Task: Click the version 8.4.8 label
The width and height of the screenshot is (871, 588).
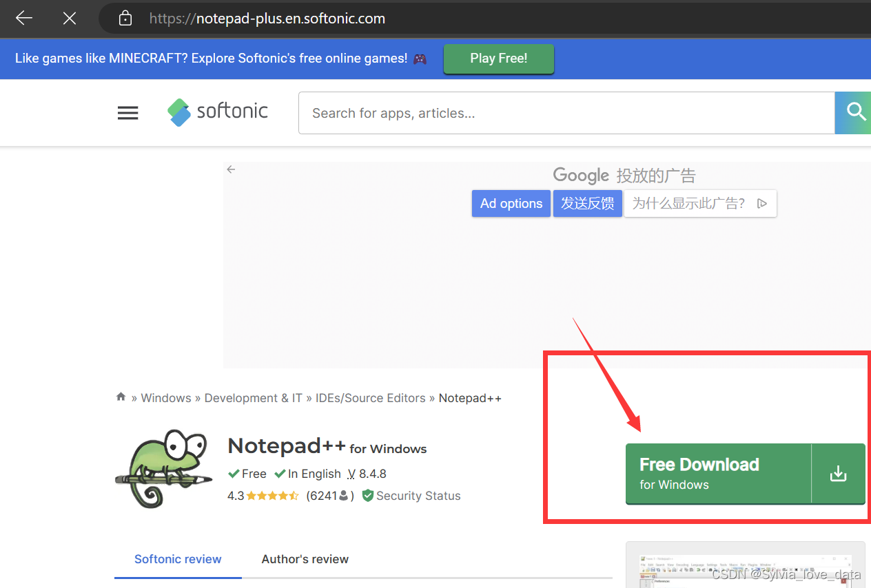Action: pos(367,474)
